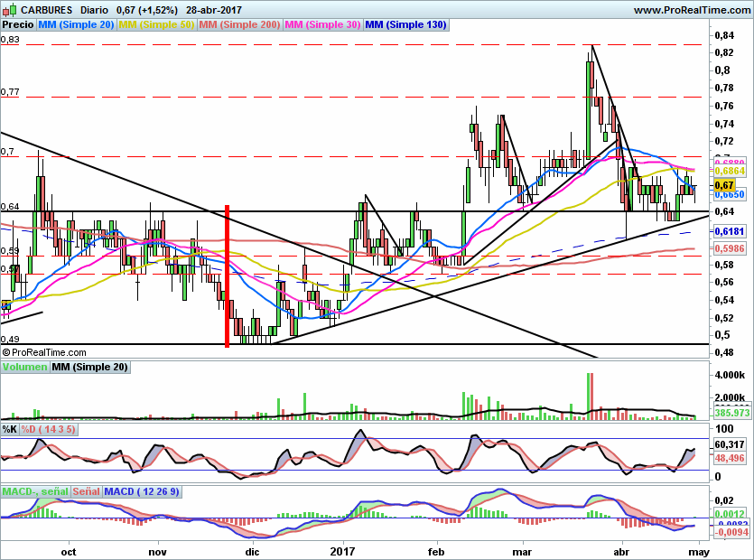Click the 4.000k volume axis value
This screenshot has height=560, width=754.
[x=730, y=375]
